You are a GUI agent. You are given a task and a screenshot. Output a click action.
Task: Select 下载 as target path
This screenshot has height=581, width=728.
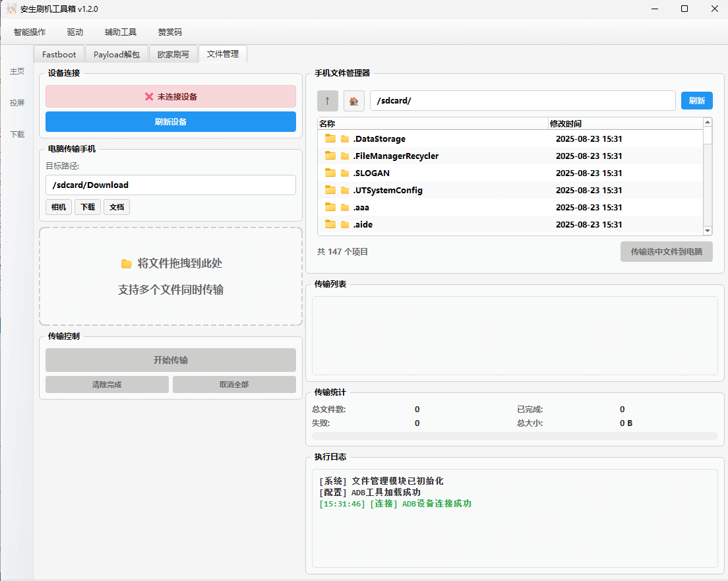(87, 206)
